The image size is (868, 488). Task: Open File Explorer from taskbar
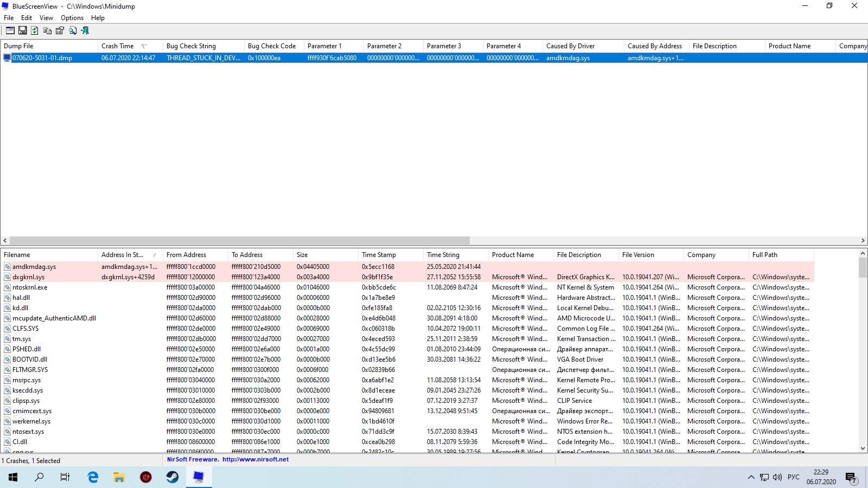[x=119, y=477]
